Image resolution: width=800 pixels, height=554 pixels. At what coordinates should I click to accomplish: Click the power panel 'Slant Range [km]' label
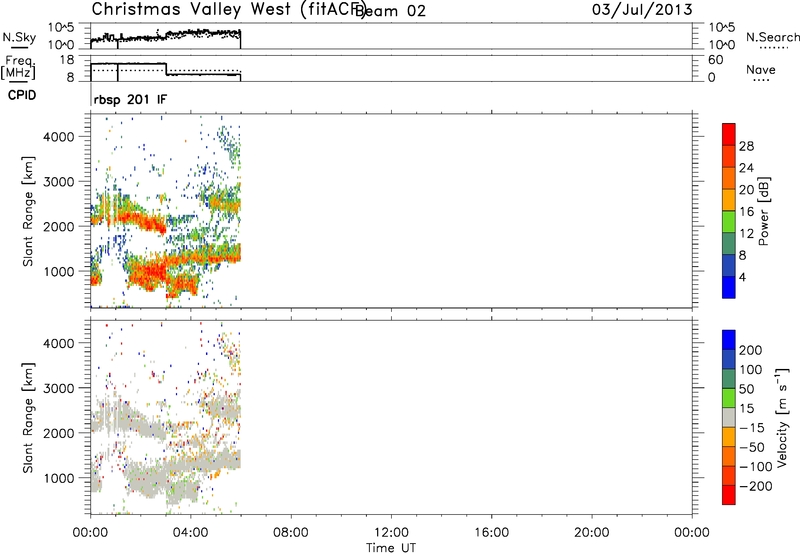(x=28, y=211)
